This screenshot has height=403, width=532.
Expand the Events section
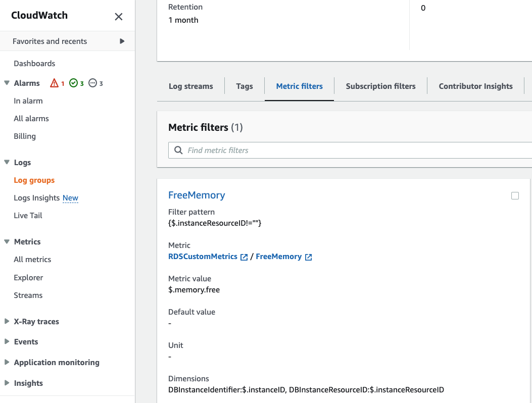(x=7, y=341)
